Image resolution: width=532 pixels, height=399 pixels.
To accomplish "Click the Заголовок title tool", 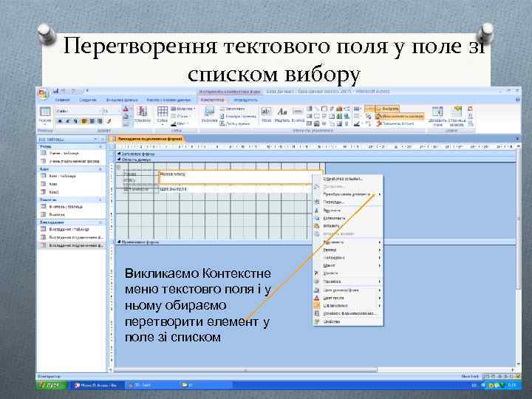I will 233,109.
